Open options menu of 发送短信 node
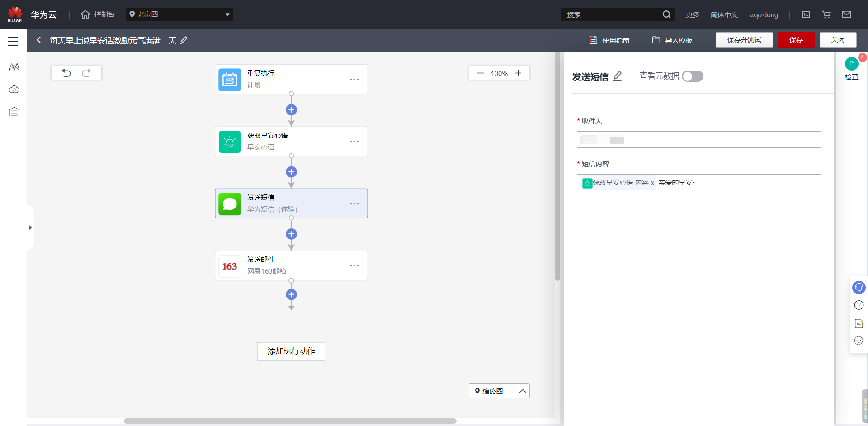This screenshot has height=426, width=868. (x=354, y=204)
